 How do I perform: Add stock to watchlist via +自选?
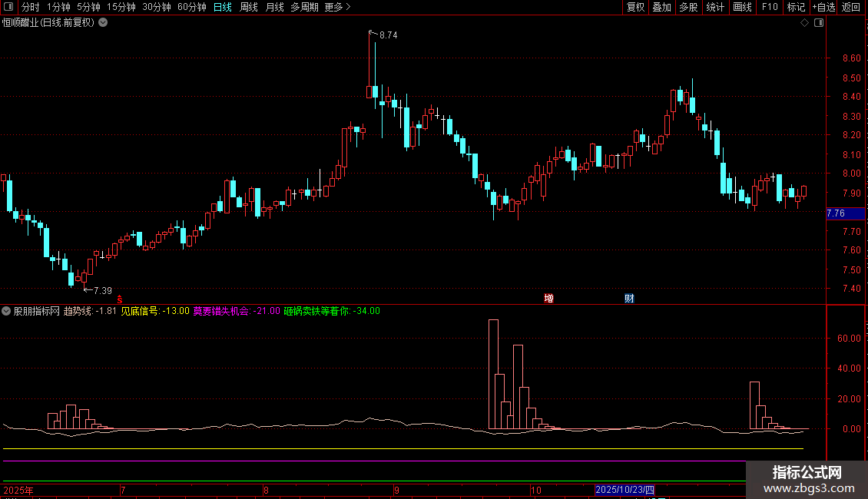click(823, 7)
